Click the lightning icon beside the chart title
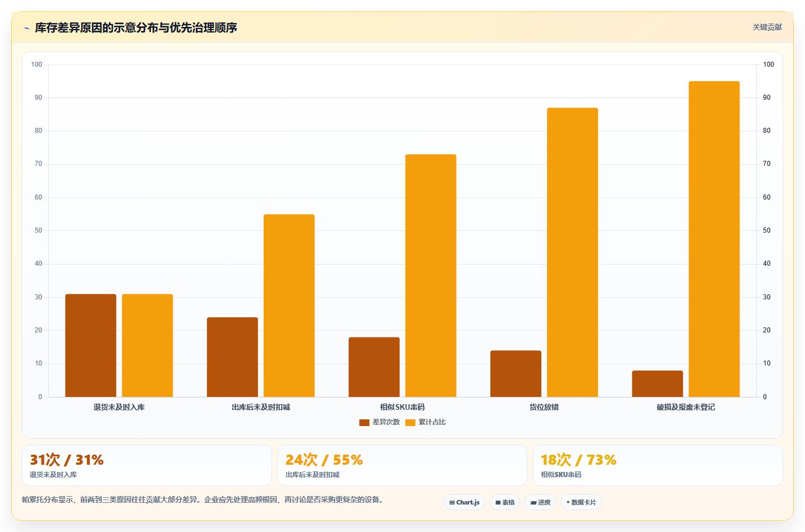The width and height of the screenshot is (805, 532). 26,28
